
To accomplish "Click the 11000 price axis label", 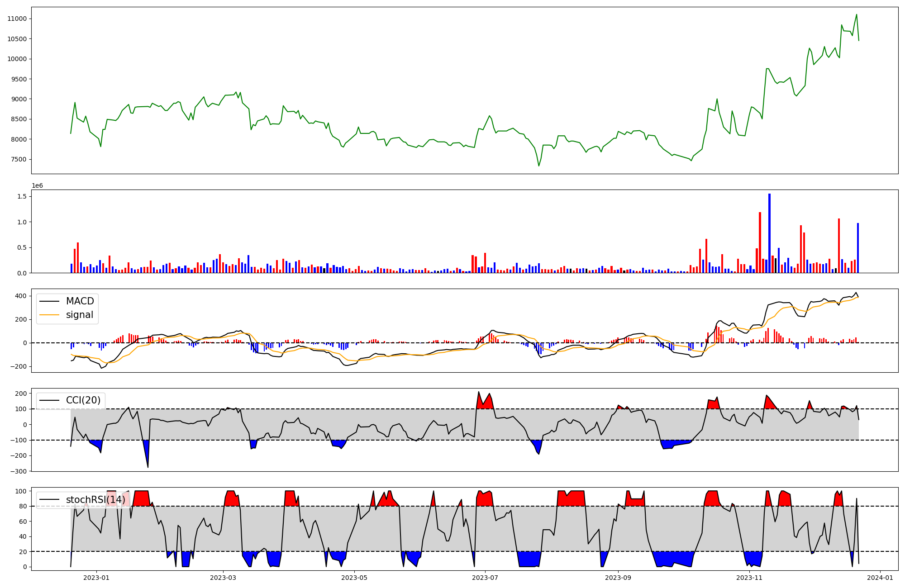I will [17, 19].
